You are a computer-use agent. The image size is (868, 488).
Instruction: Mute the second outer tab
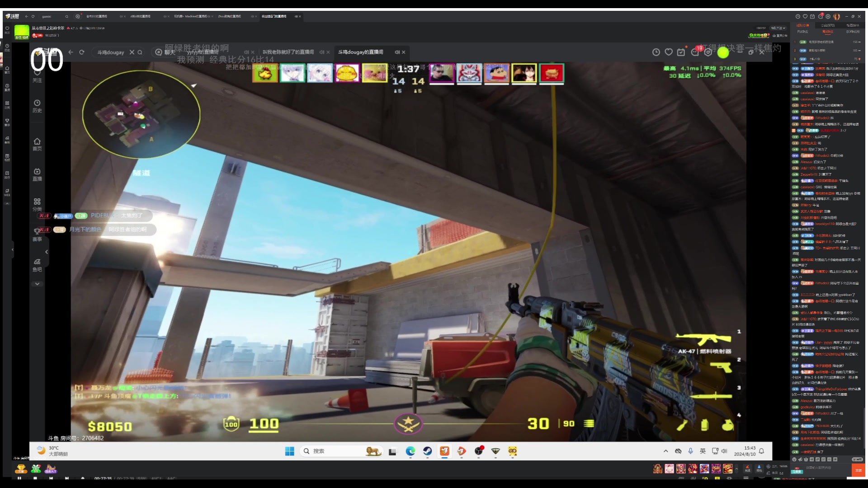(x=165, y=16)
